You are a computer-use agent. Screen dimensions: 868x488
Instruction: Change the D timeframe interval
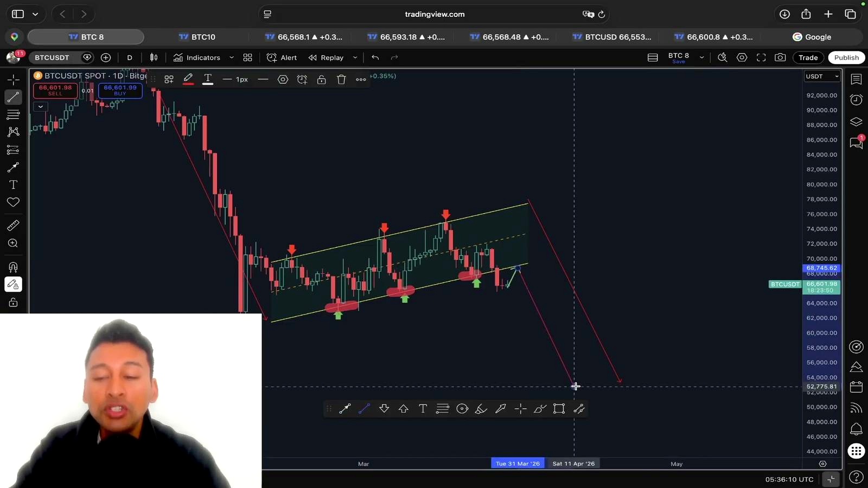[x=130, y=57]
